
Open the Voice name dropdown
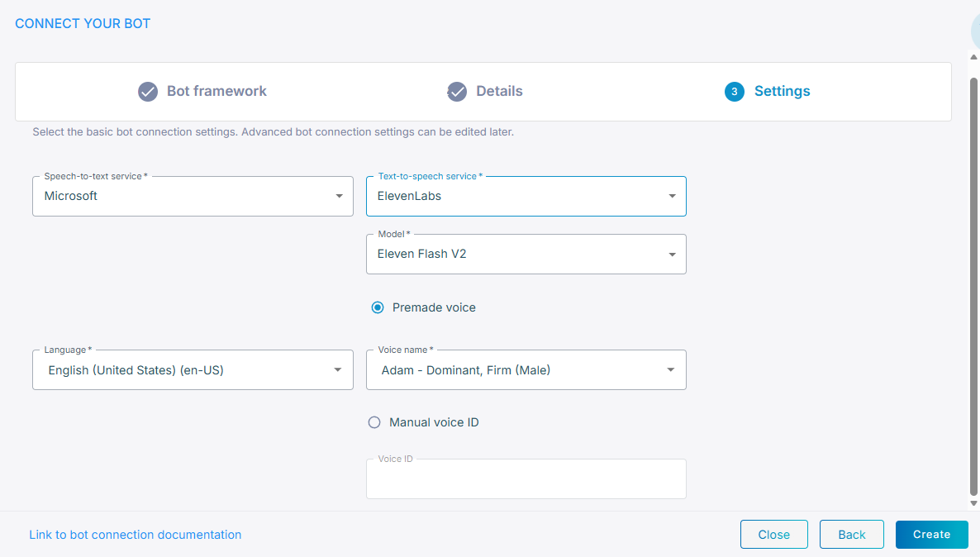pos(526,370)
